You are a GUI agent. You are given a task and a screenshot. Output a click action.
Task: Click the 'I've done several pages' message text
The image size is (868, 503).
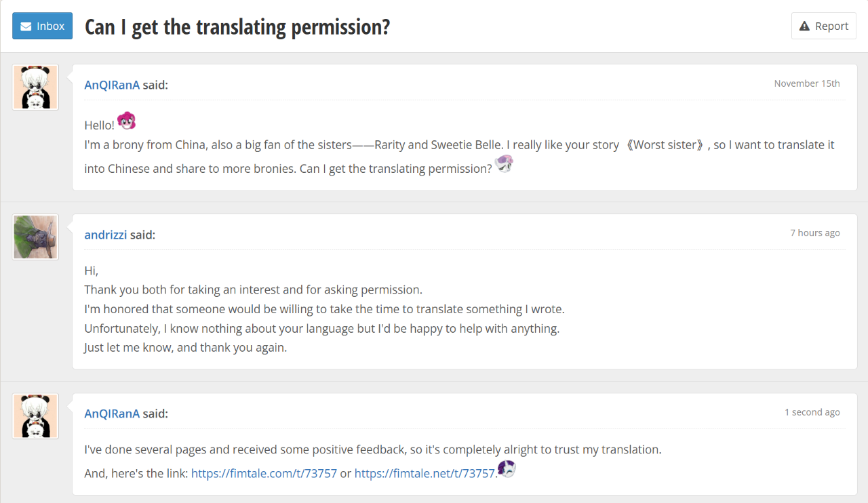click(x=372, y=449)
